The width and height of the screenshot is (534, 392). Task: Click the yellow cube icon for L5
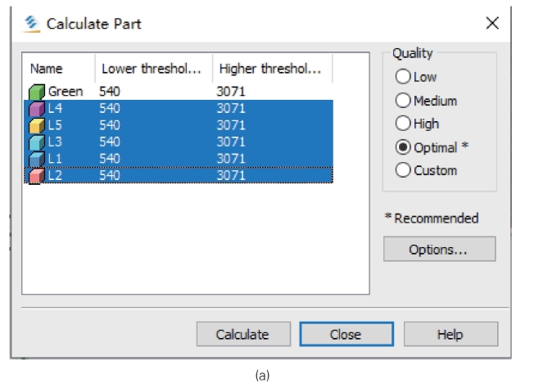click(36, 125)
